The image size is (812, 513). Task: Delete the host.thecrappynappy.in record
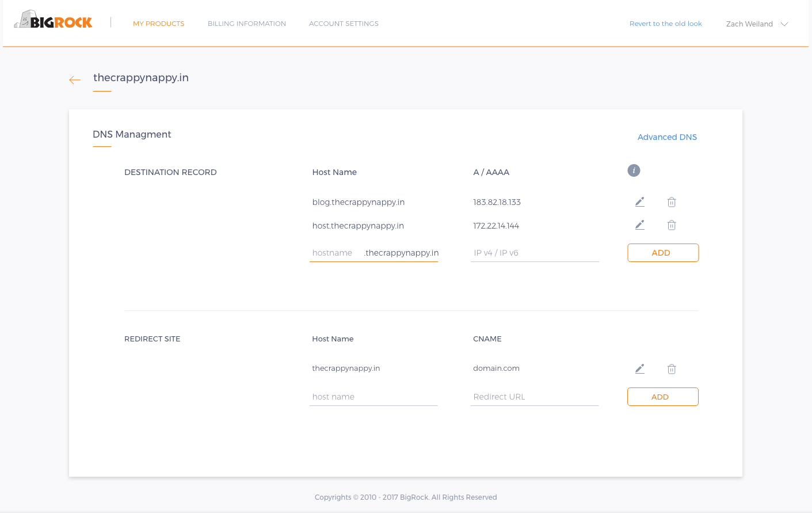click(672, 225)
